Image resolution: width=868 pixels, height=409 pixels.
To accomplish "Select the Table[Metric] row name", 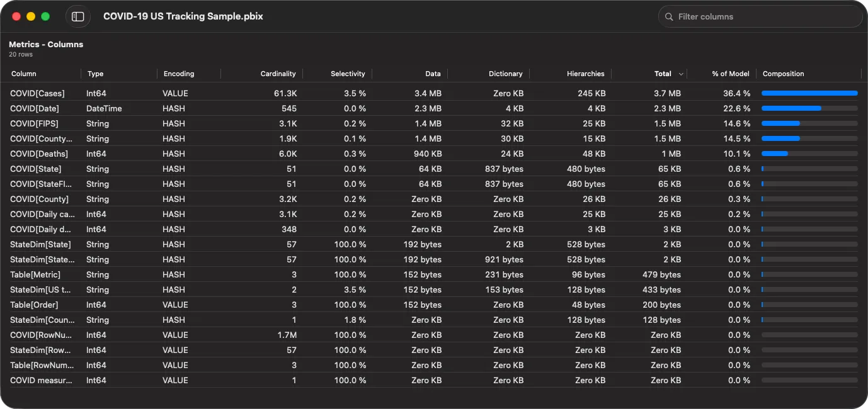I will coord(35,274).
